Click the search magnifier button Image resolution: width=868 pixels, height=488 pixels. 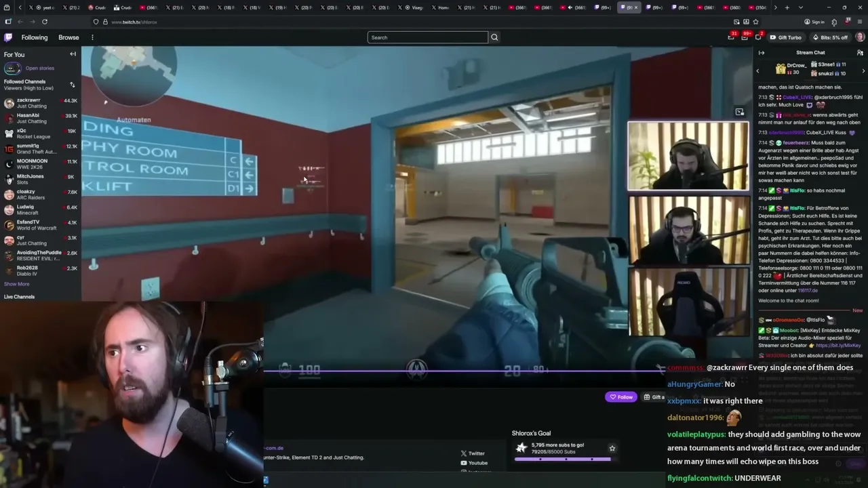point(494,37)
